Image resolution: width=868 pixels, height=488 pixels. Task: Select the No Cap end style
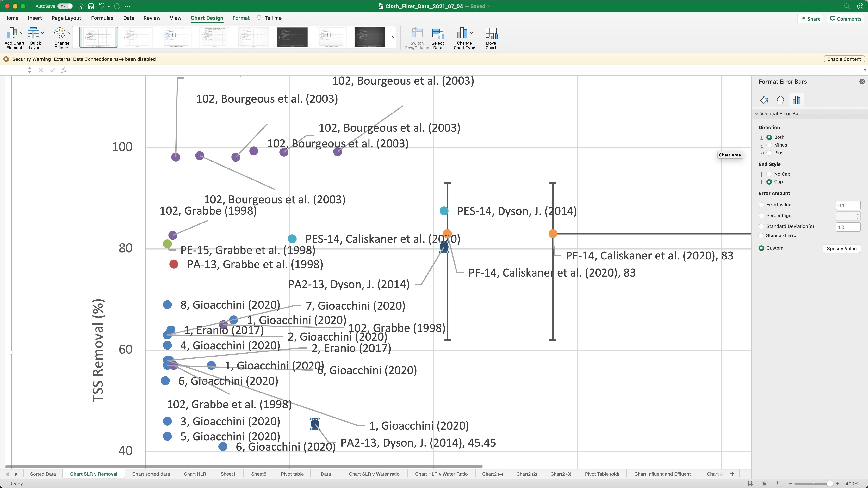pyautogui.click(x=769, y=174)
